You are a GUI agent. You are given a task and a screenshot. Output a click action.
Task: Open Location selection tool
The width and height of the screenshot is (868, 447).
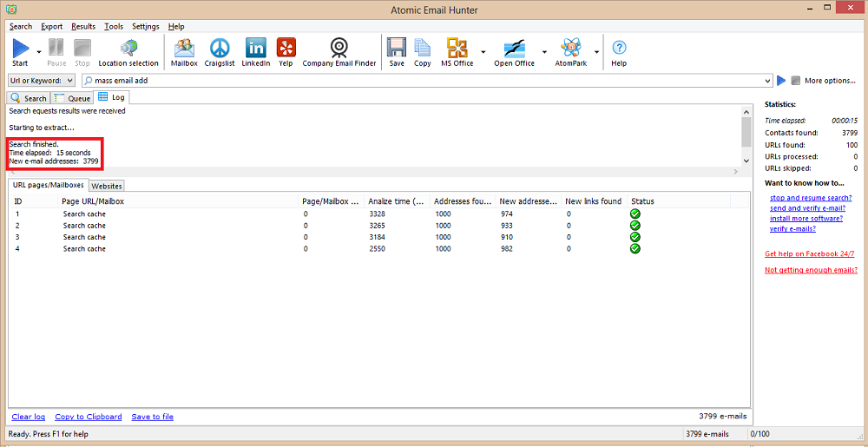click(128, 53)
